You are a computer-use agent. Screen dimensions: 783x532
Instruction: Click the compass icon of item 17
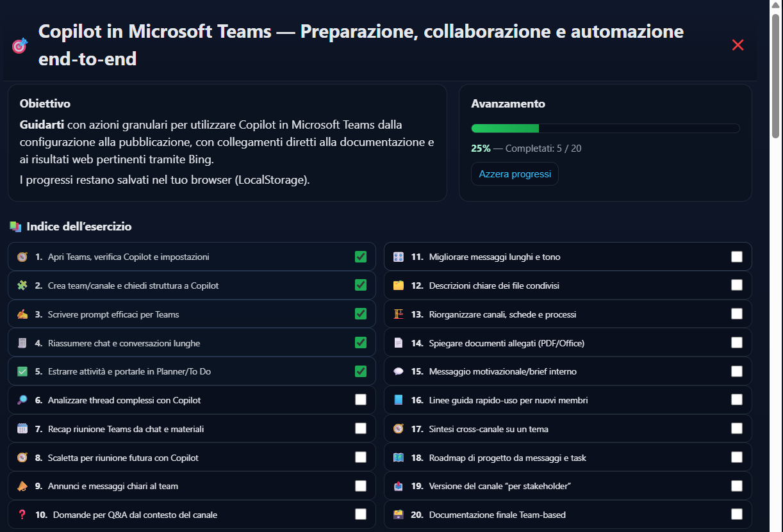click(x=399, y=429)
